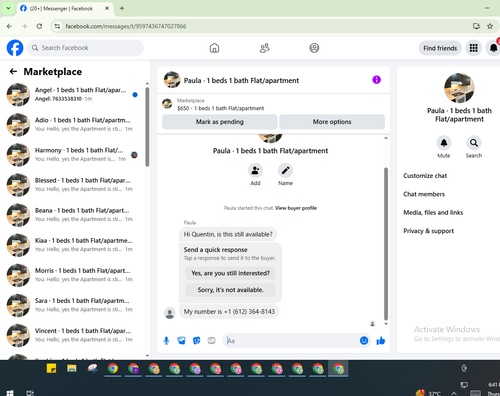Open the browser tab list dropdown arrow
The width and height of the screenshot is (500, 396).
coord(8,8)
